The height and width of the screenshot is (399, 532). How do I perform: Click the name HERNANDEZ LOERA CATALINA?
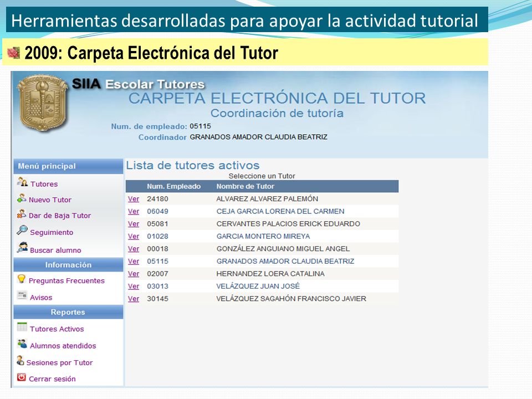270,274
